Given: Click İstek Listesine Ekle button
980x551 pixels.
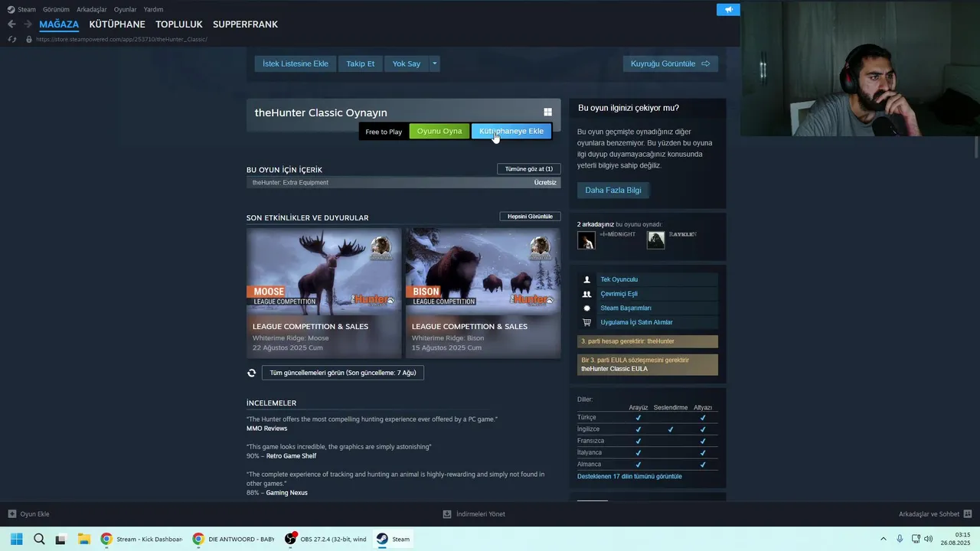Looking at the screenshot, I should (296, 64).
